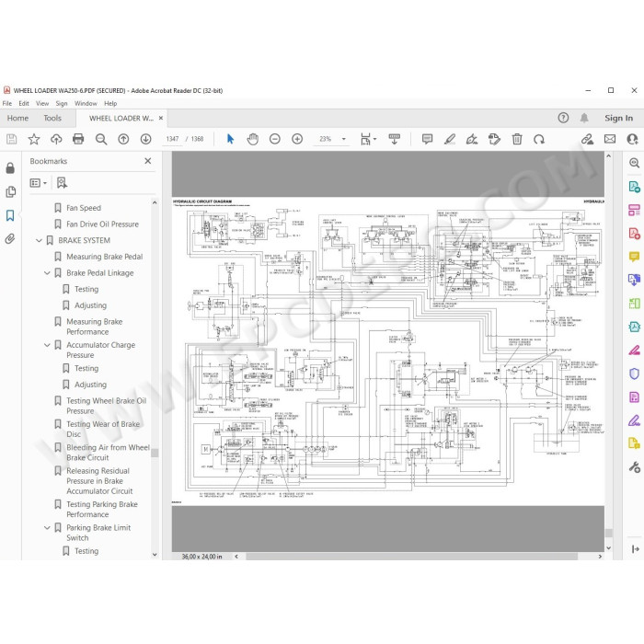Open the zoom percentage dropdown
This screenshot has width=644, height=644.
click(344, 139)
